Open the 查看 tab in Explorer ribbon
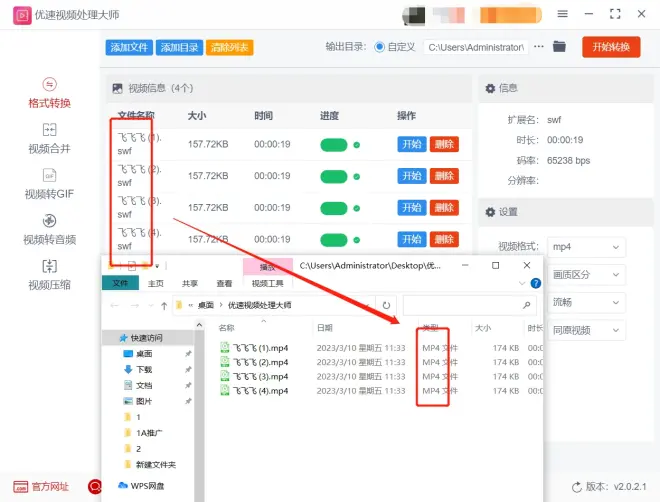The width and height of the screenshot is (660, 502). 224,284
